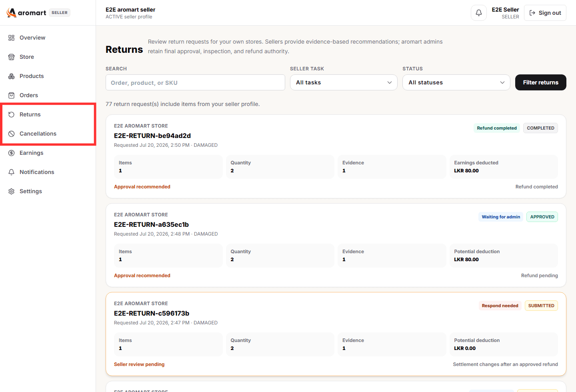
Task: Click E2E Seller profile name in header
Action: click(x=505, y=10)
